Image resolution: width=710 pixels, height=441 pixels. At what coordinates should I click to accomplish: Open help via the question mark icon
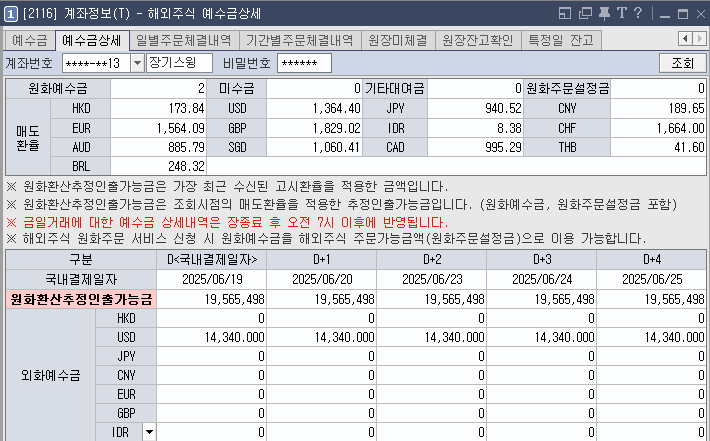pos(638,12)
